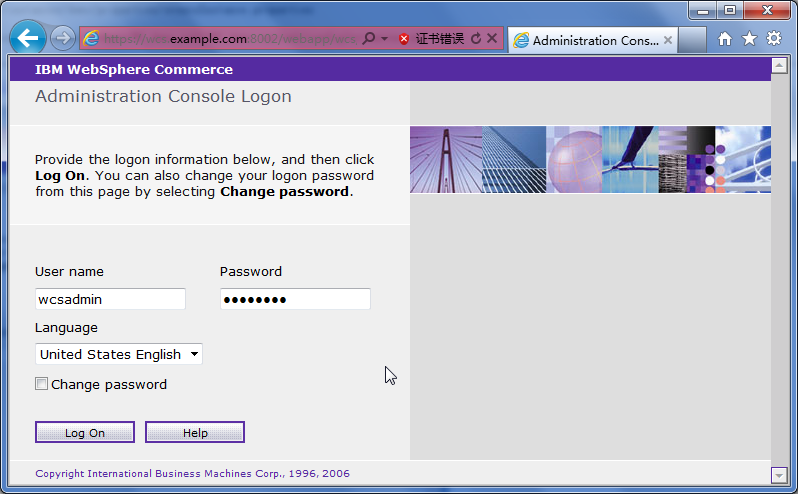Viewport: 798px width, 494px height.
Task: Click the IBM WebSphere Commerce banner title
Action: [x=134, y=70]
